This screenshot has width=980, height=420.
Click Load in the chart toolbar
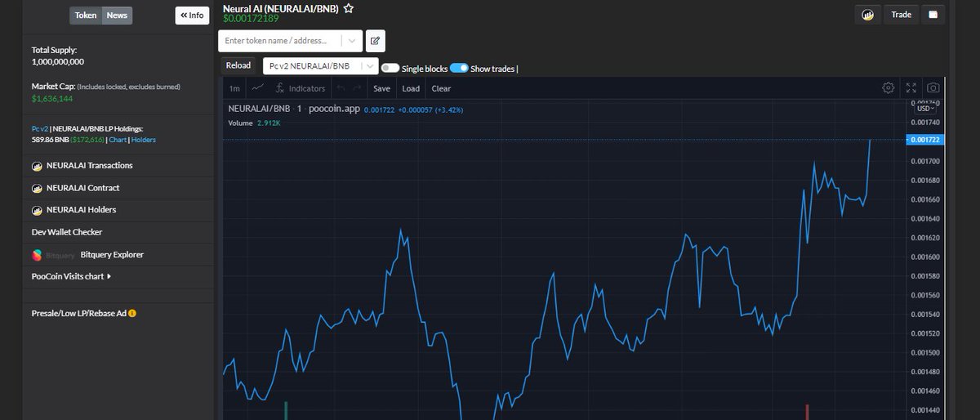pyautogui.click(x=411, y=88)
